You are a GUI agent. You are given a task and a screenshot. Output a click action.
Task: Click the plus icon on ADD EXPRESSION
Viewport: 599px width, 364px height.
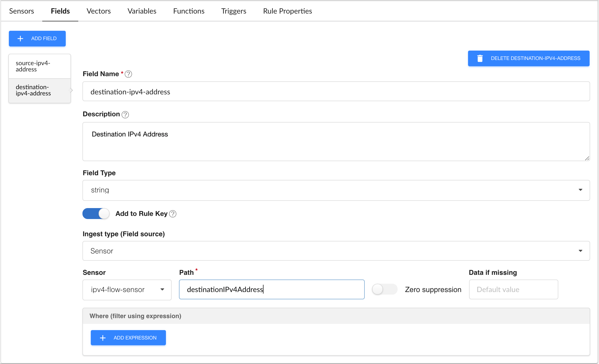[x=103, y=338]
